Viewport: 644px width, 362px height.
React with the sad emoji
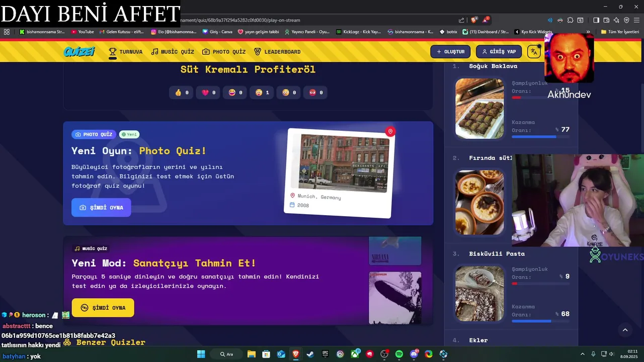pyautogui.click(x=289, y=93)
